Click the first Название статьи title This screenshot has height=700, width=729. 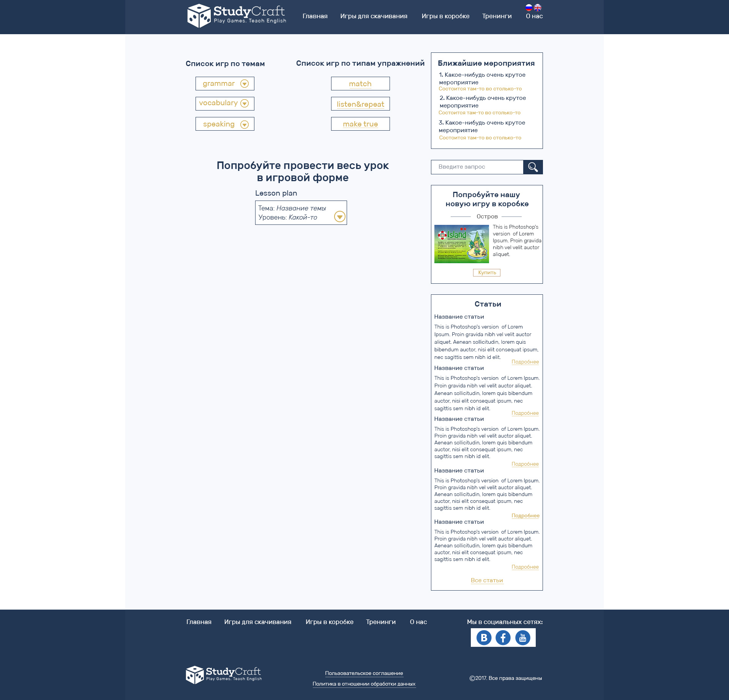tap(459, 317)
